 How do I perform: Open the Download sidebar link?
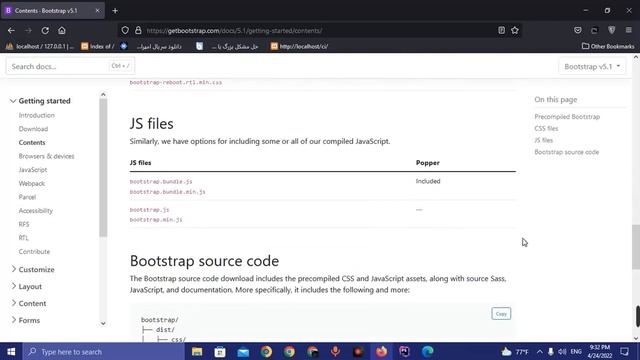click(33, 129)
